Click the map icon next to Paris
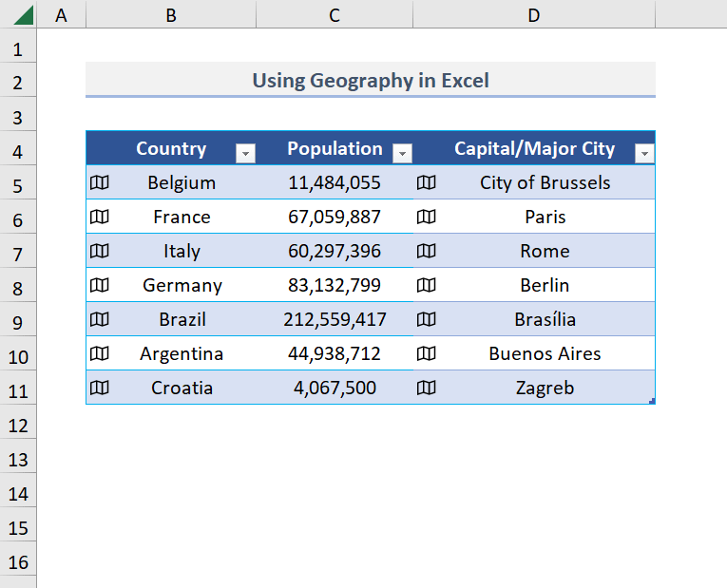Screen dimensions: 727x588 427,217
